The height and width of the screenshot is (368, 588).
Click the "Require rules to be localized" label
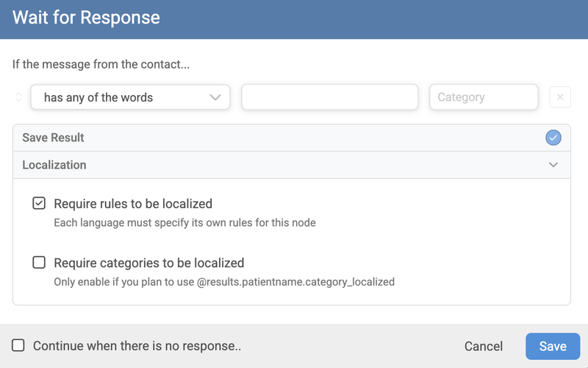[x=133, y=204]
